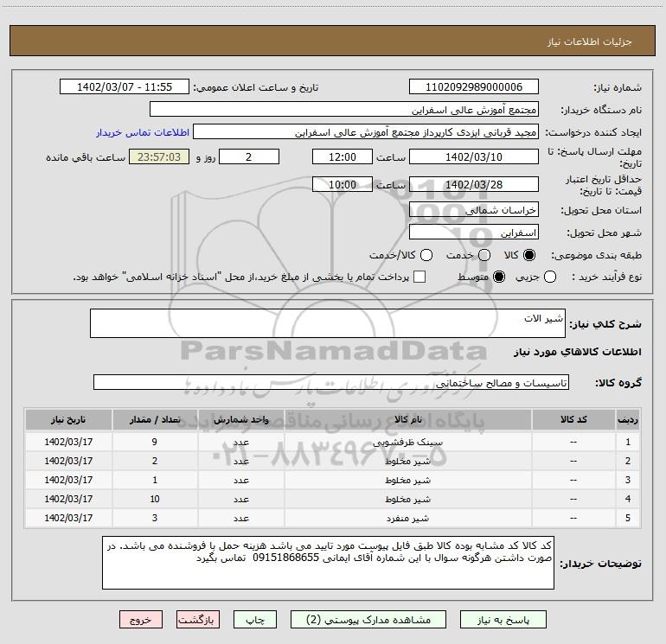
Task: Choose the جزیی purchase type radio
Action: [x=550, y=277]
